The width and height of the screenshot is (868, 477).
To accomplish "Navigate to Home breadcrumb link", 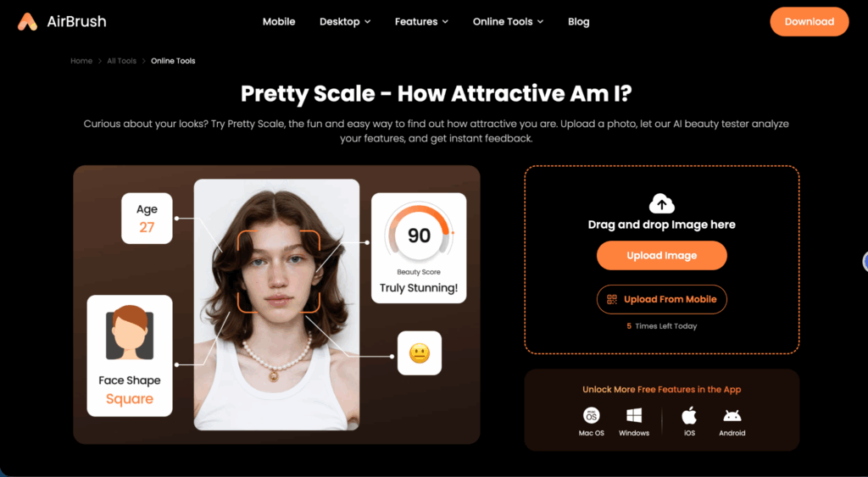I will 81,61.
